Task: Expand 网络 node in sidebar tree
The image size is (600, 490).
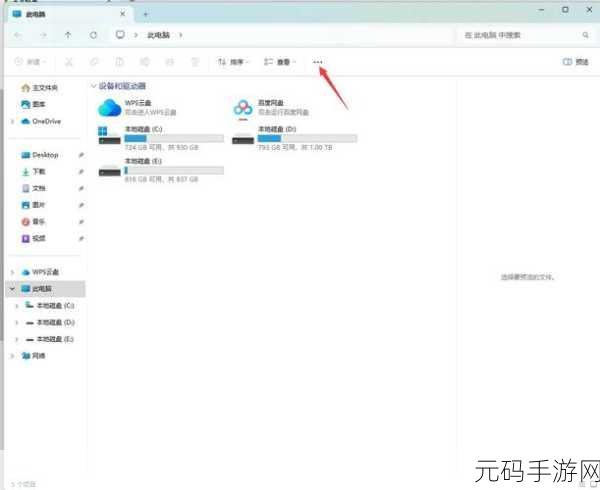Action: pyautogui.click(x=13, y=356)
